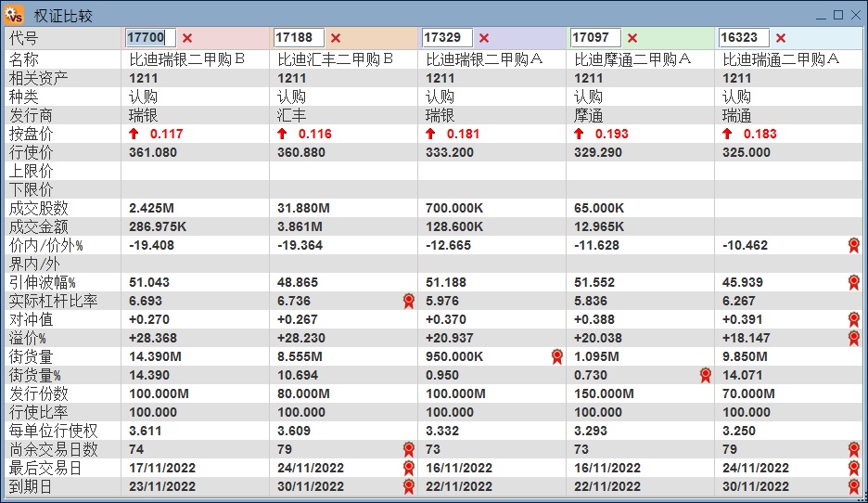Click red ribbon badge next to 950.000K

(x=557, y=356)
